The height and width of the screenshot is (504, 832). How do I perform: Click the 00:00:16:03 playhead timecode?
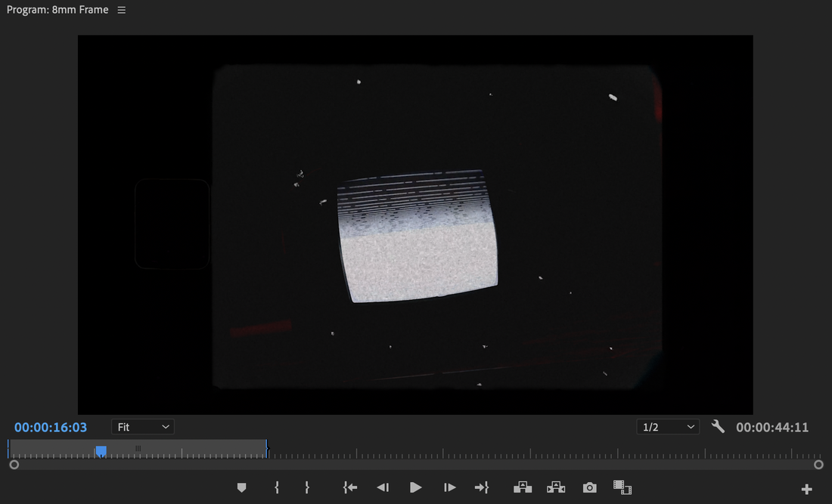click(x=51, y=428)
